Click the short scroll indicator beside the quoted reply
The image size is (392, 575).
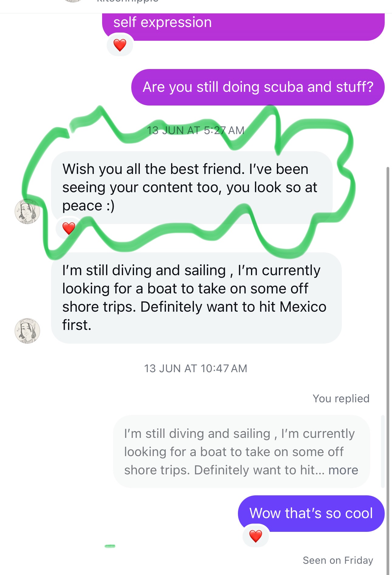tap(383, 452)
